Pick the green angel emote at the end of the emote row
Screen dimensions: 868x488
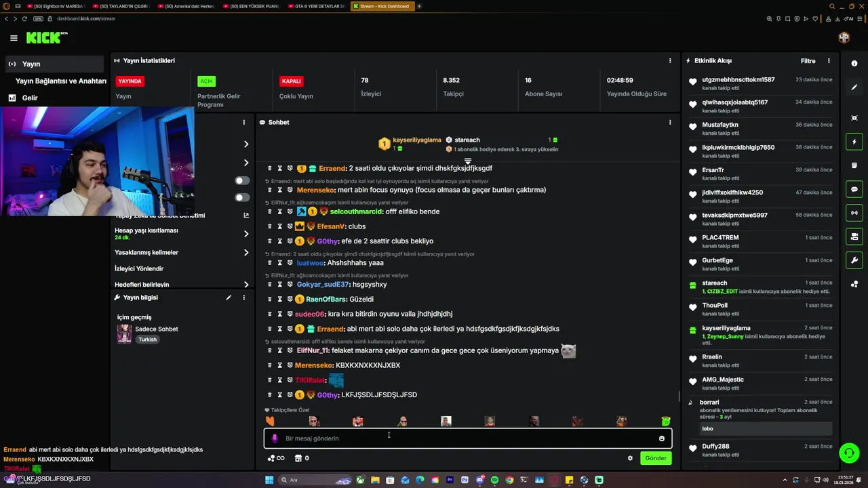tap(665, 422)
